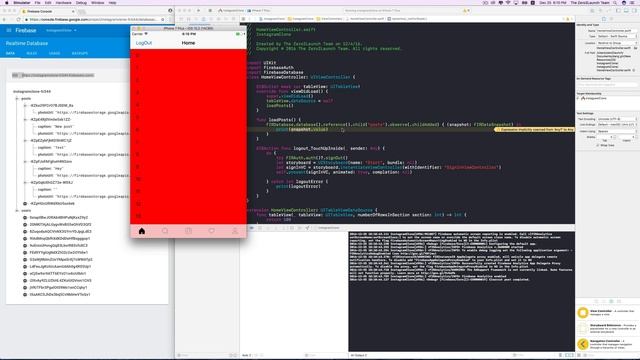
Task: Tap the heart activity tab icon in simulator
Action: [211, 231]
